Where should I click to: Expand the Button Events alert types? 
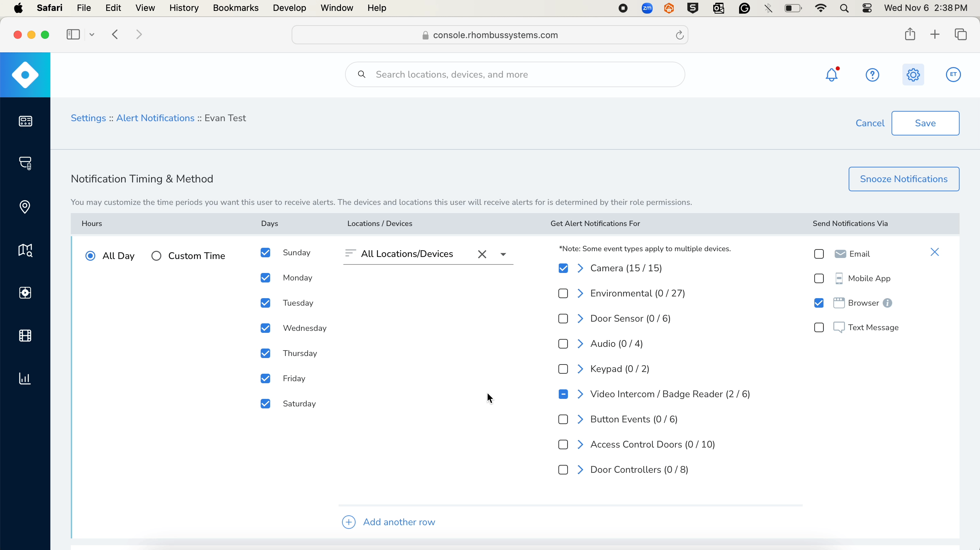click(x=580, y=419)
